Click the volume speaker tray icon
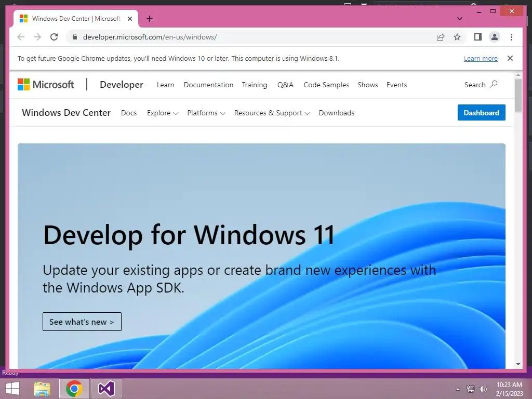This screenshot has height=399, width=532. [x=483, y=389]
